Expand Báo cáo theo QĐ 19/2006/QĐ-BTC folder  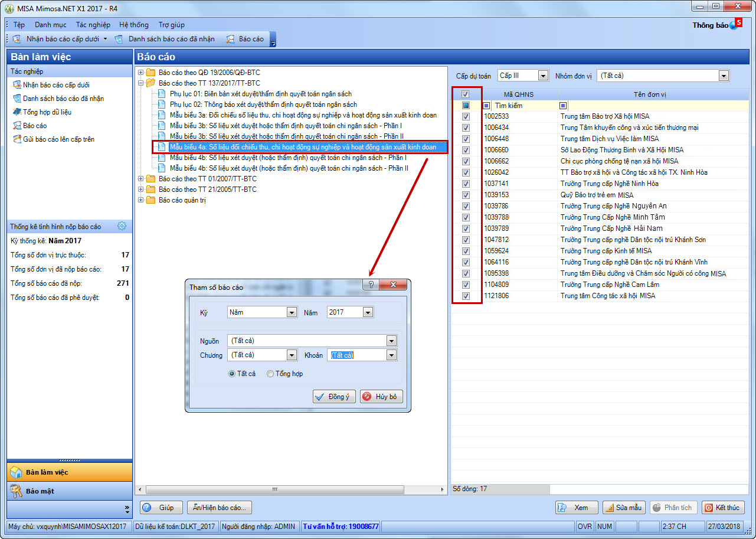click(140, 73)
